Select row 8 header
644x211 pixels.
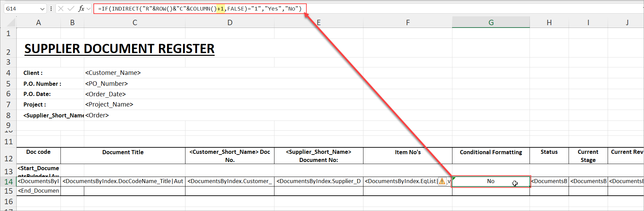coord(8,115)
